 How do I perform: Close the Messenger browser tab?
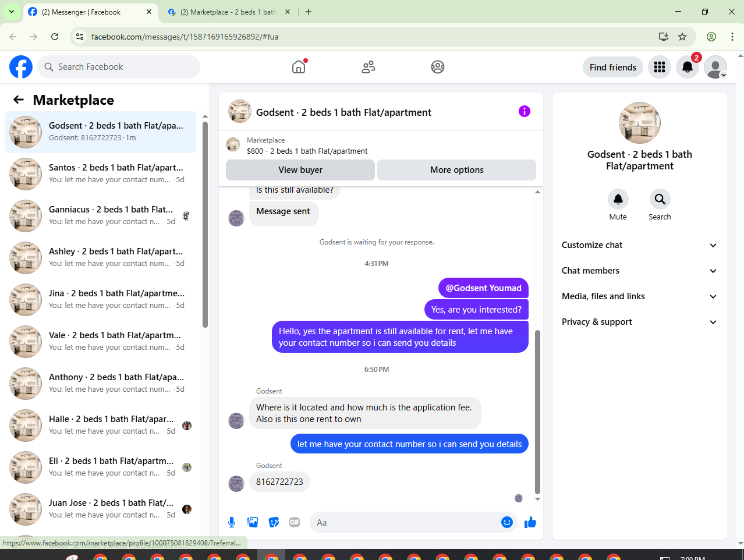(149, 12)
